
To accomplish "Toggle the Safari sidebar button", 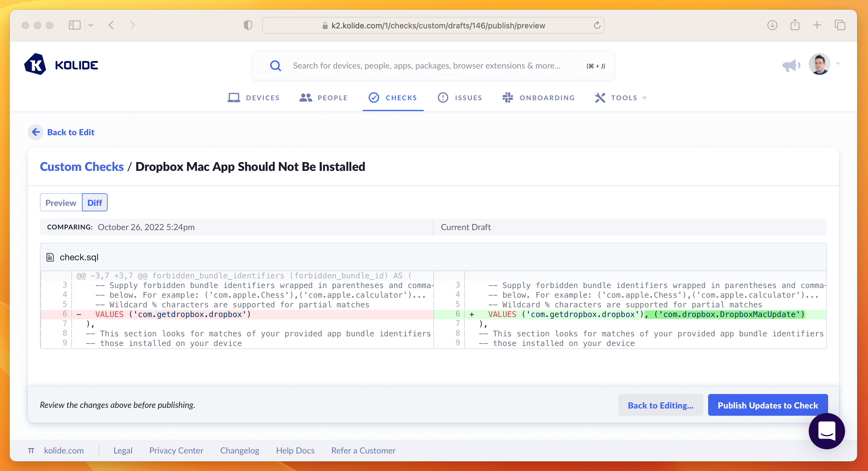I will point(74,25).
